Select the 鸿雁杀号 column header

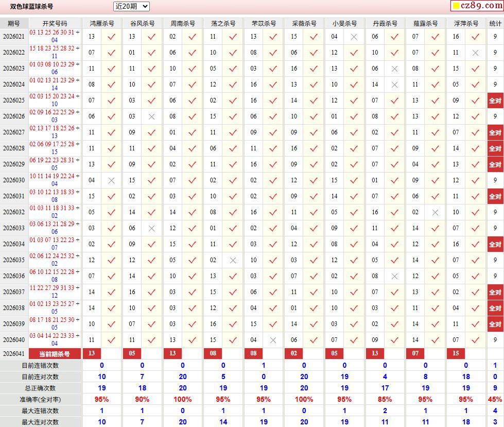pos(102,24)
